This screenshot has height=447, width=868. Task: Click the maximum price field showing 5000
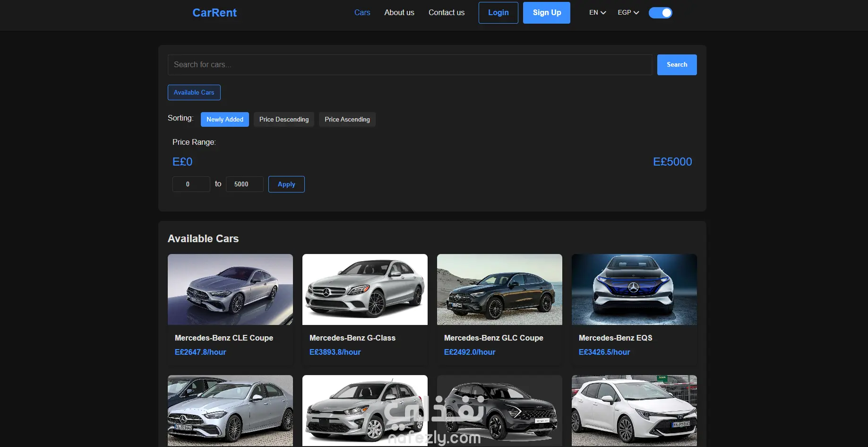click(244, 184)
